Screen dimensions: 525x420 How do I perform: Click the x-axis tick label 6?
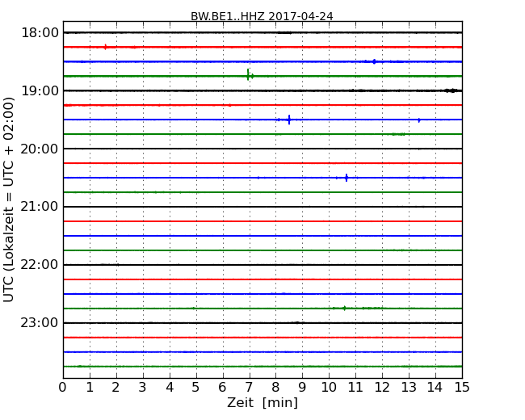(x=222, y=388)
